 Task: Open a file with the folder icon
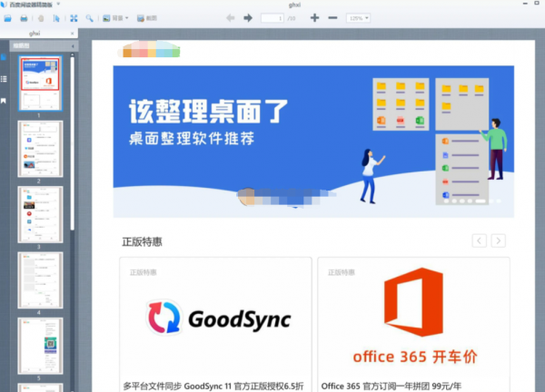point(7,18)
